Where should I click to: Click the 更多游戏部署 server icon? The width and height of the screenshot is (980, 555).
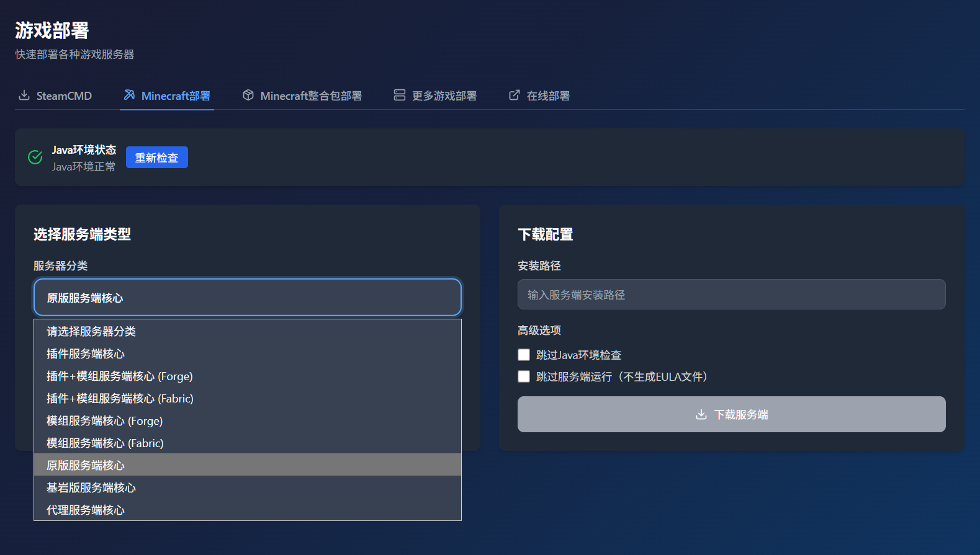pyautogui.click(x=400, y=95)
